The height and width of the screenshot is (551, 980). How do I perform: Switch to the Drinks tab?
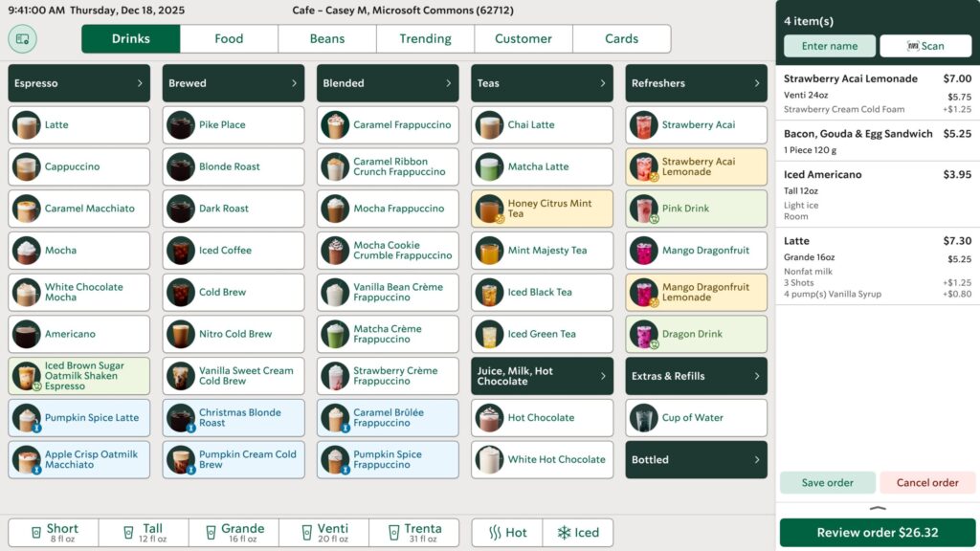tap(130, 38)
